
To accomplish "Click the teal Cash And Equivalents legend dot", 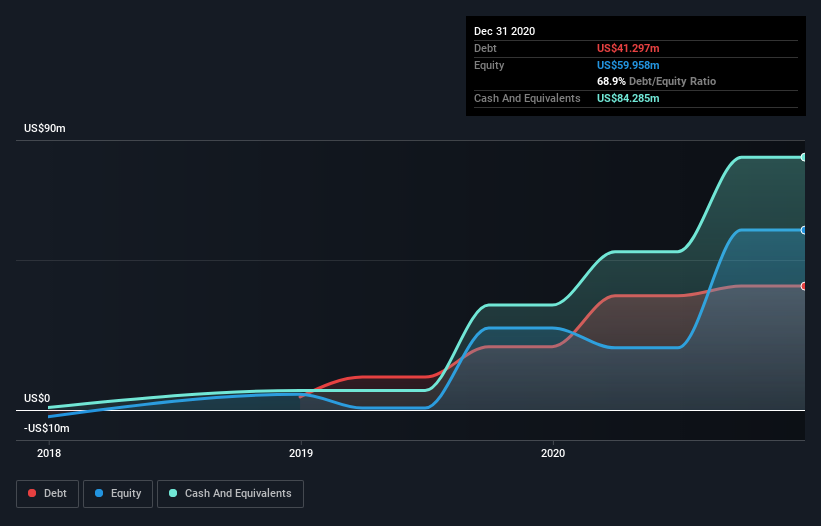I will coord(173,493).
